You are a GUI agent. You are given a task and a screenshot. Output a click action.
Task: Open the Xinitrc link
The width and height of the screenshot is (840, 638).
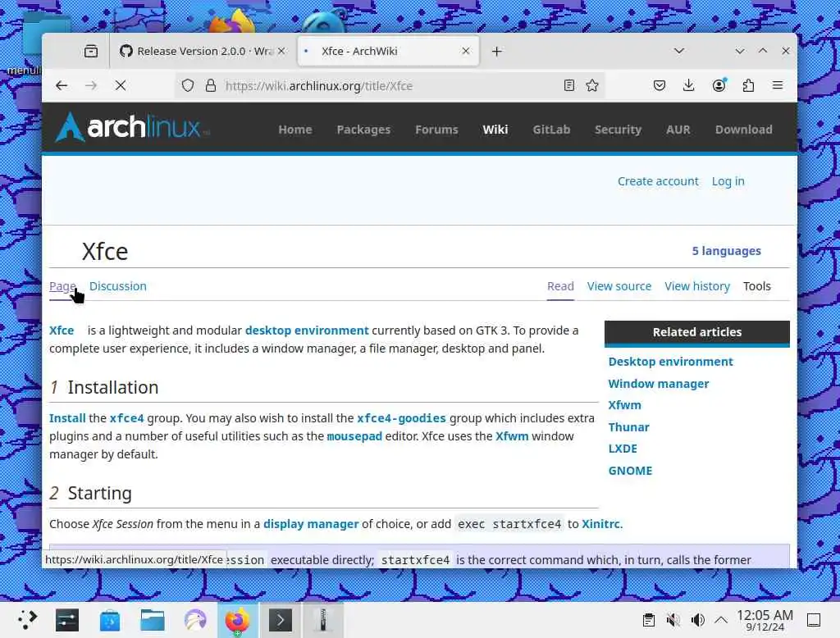(601, 524)
